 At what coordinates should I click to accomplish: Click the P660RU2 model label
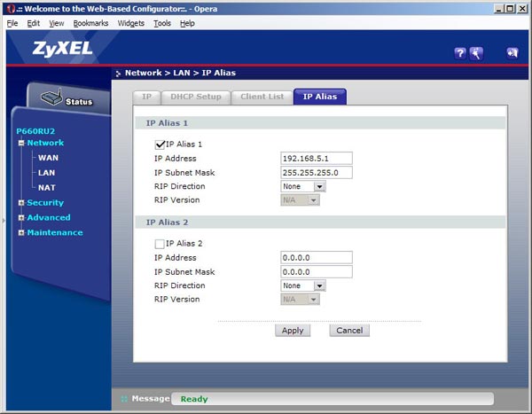pos(35,131)
